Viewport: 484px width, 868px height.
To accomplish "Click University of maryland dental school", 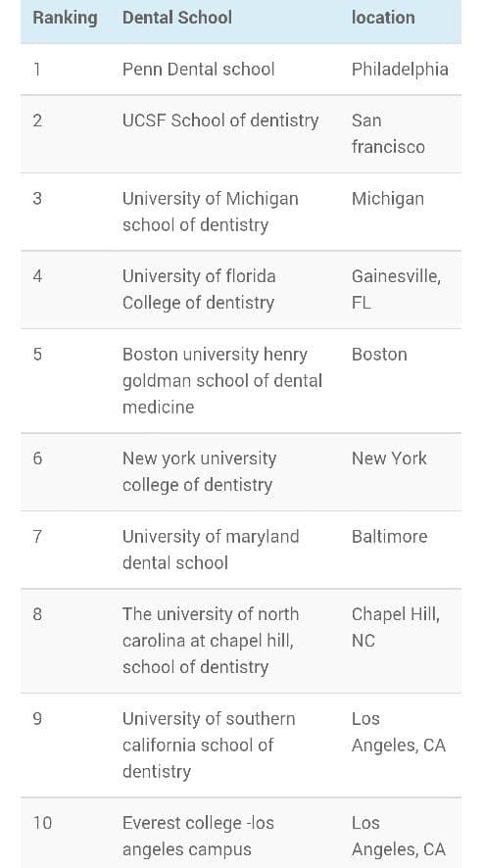I will (211, 550).
